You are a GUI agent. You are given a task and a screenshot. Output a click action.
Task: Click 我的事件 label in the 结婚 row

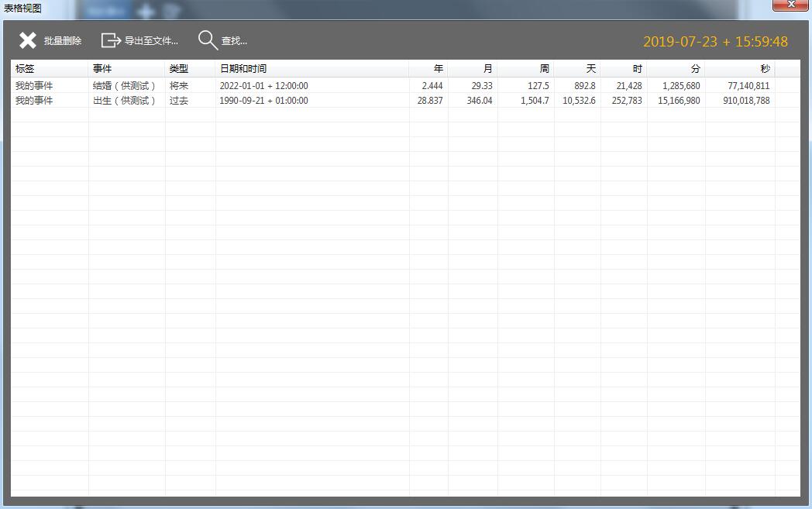click(34, 86)
